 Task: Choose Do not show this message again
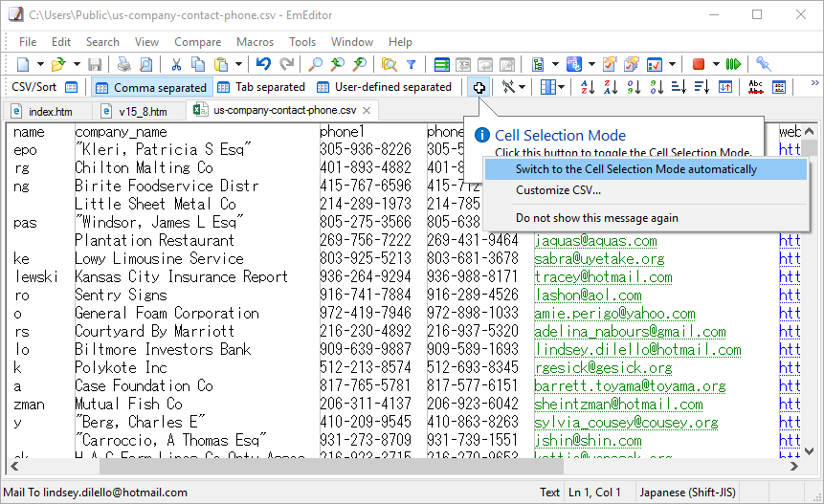pyautogui.click(x=645, y=218)
